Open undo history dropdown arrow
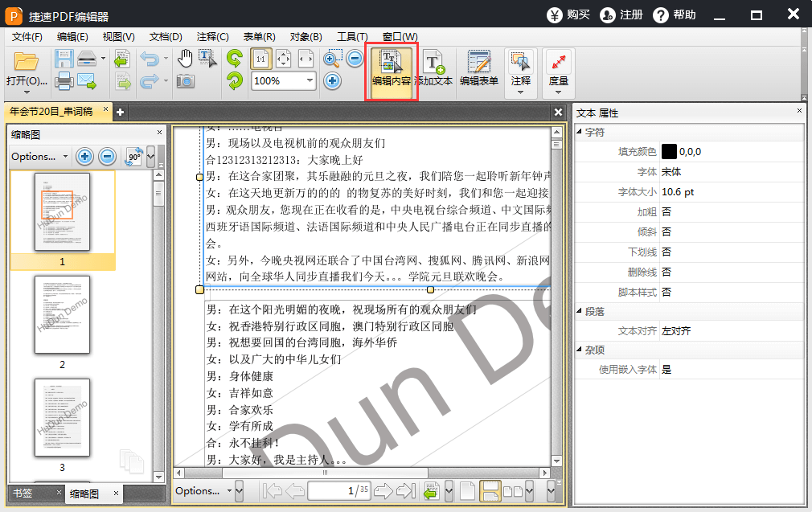The width and height of the screenshot is (812, 512). pyautogui.click(x=166, y=59)
